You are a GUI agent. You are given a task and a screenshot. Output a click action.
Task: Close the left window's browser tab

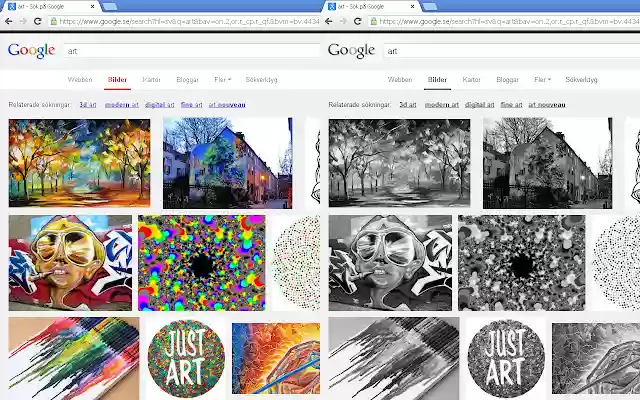point(92,7)
